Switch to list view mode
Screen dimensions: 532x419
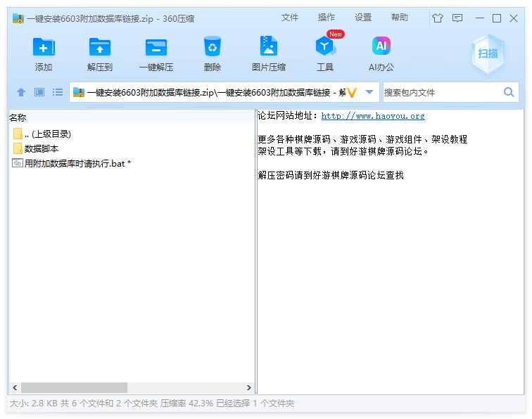[x=58, y=92]
